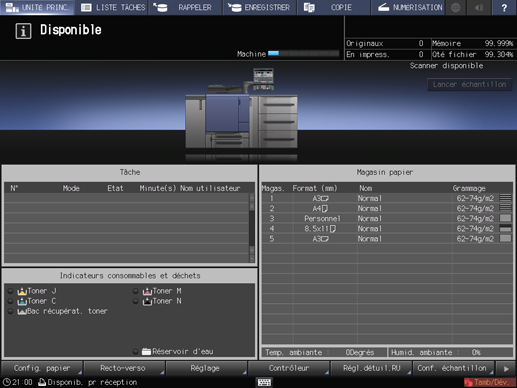Open the NUMERISATION tab
Viewport: 517px width, 388px height.
tap(407, 7)
